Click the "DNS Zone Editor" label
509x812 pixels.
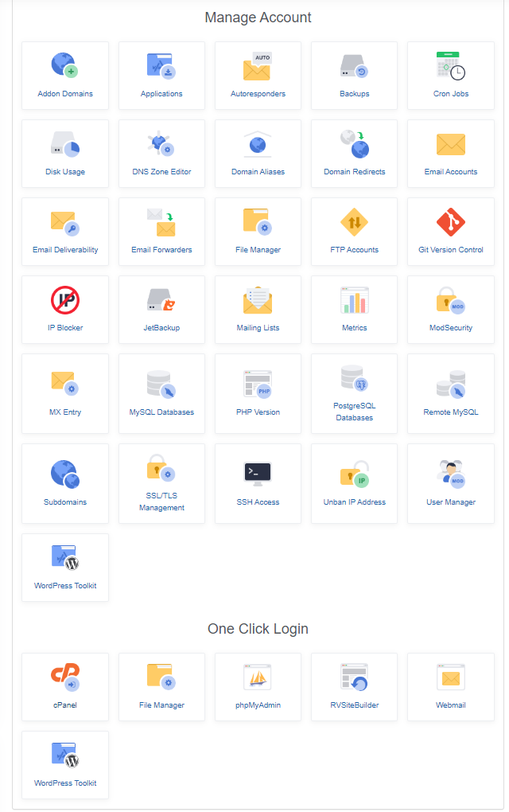161,172
